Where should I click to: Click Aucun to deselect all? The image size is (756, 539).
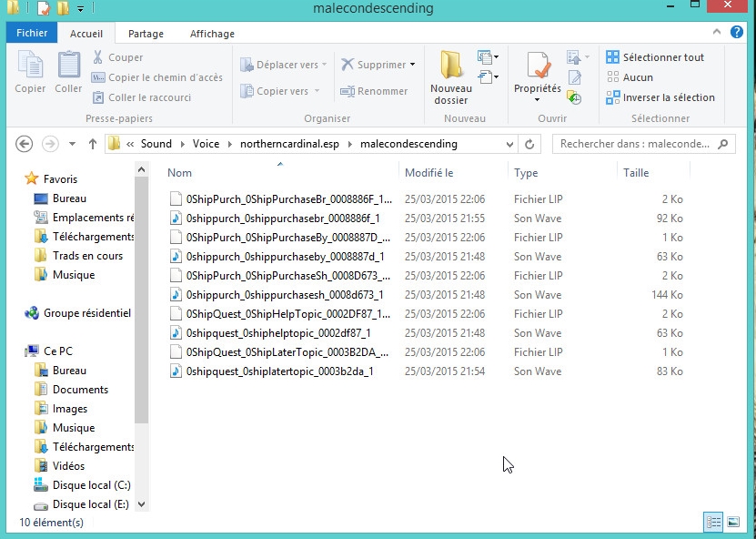click(x=630, y=77)
